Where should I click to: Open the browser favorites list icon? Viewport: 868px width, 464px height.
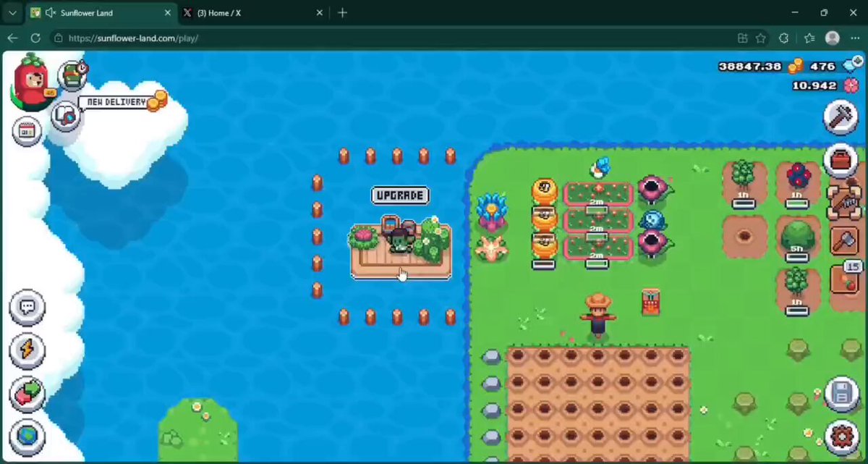click(809, 38)
